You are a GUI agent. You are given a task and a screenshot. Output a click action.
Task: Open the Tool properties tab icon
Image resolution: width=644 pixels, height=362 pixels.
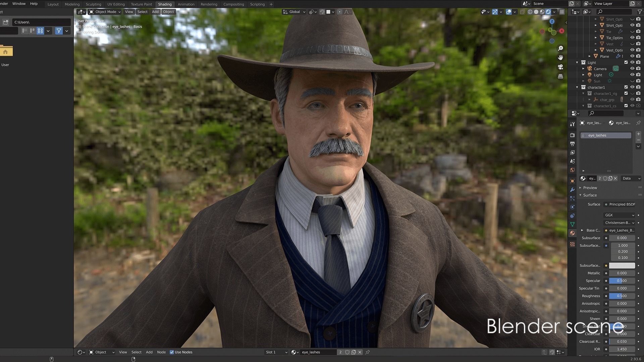(572, 124)
